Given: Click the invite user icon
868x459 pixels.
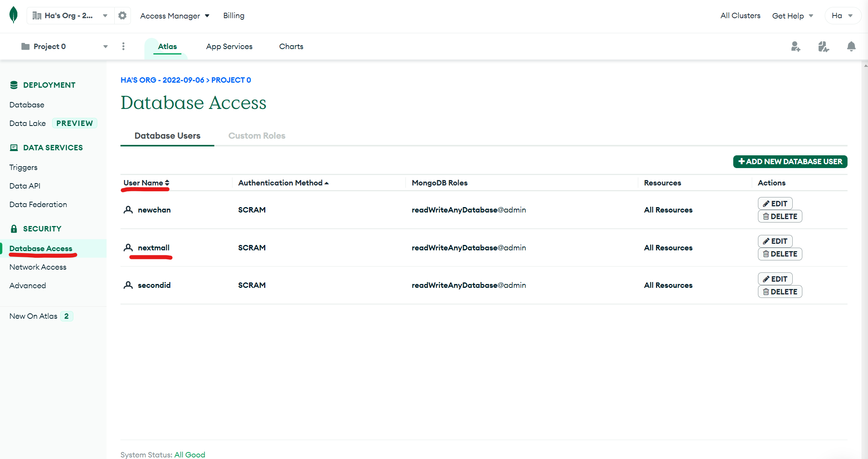Looking at the screenshot, I should (x=795, y=47).
